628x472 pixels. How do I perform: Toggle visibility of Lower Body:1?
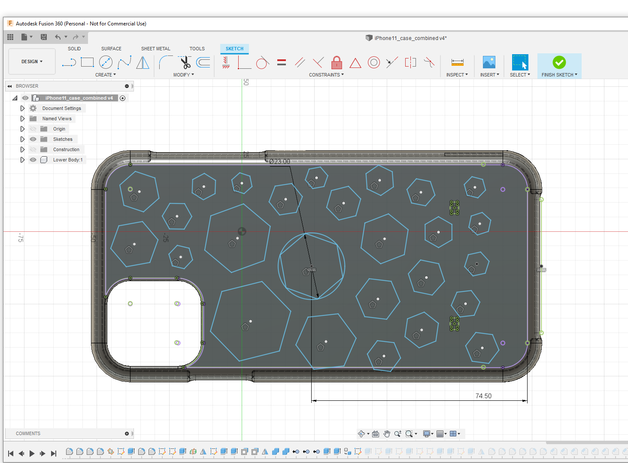(33, 159)
